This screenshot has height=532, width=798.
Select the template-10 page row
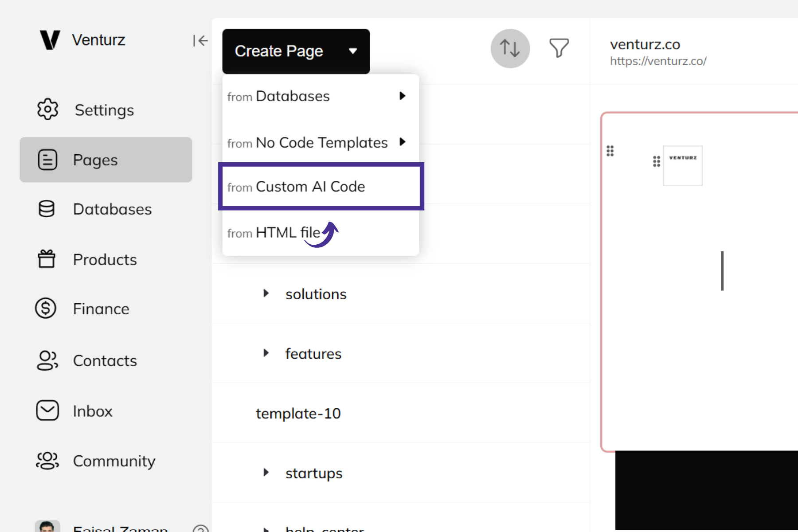401,413
